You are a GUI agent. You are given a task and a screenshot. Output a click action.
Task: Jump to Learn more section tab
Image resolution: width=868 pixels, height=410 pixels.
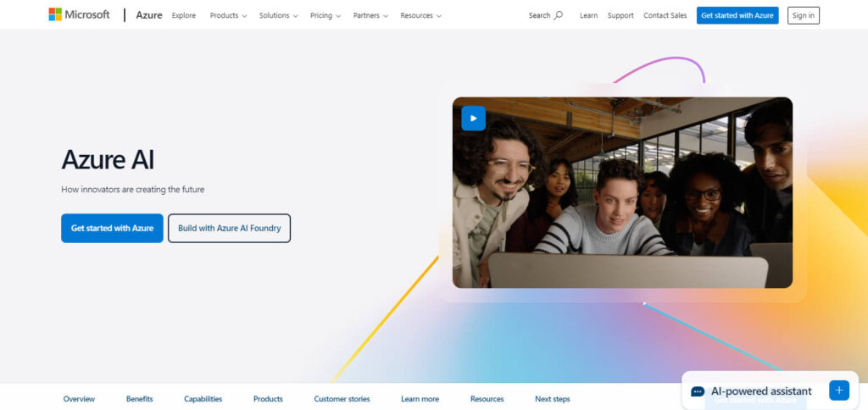point(420,399)
